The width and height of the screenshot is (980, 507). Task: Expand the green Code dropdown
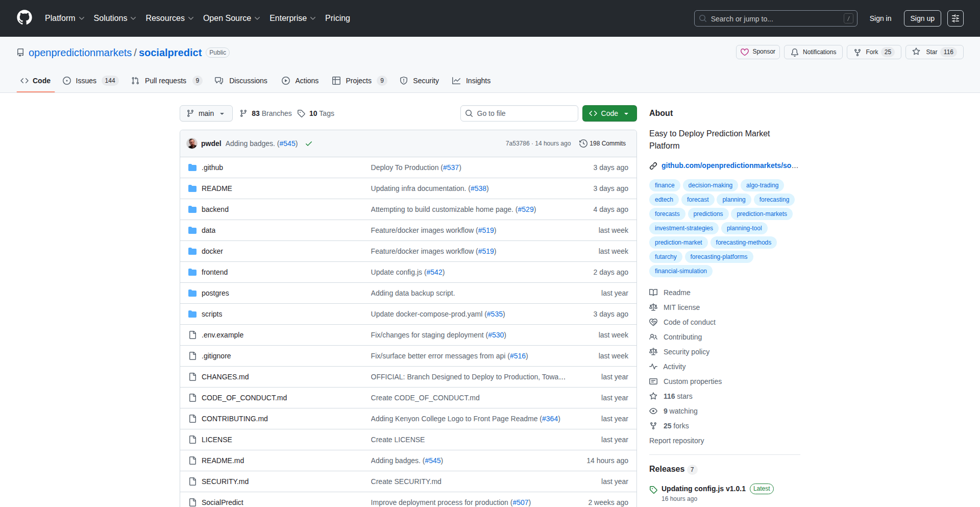pos(609,113)
